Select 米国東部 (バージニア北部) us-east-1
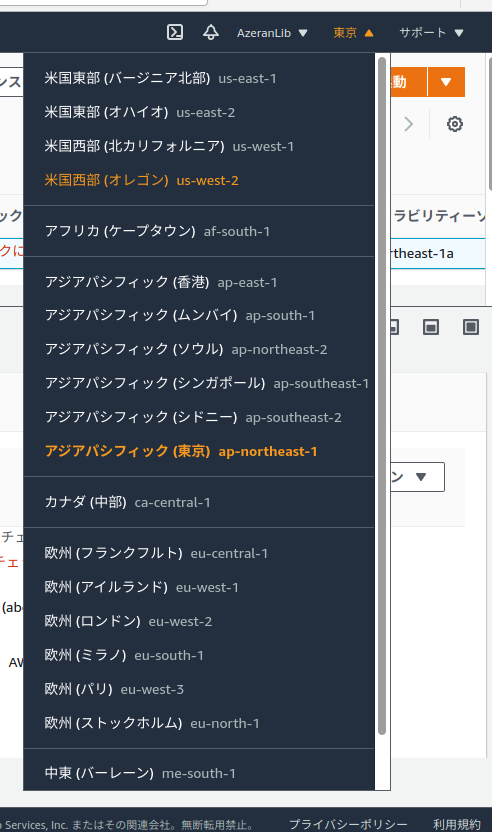This screenshot has width=492, height=832. pos(199,79)
